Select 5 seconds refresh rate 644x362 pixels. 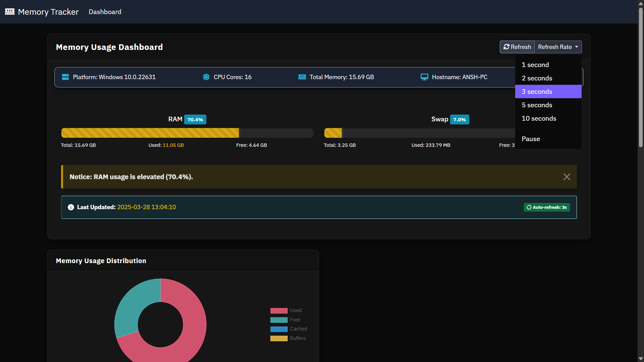[x=548, y=105]
